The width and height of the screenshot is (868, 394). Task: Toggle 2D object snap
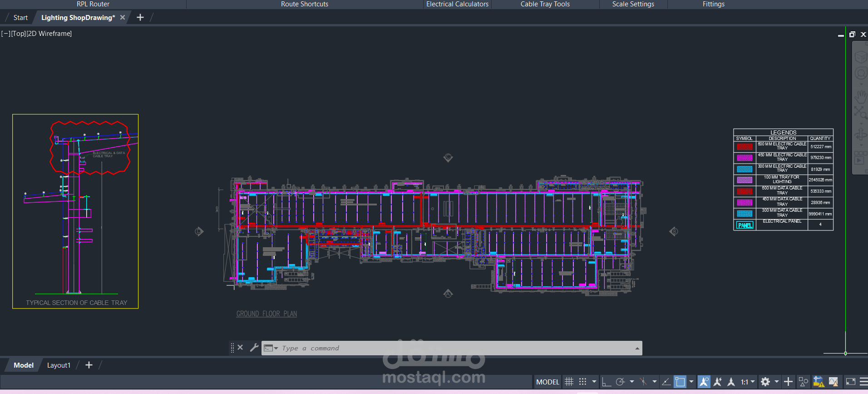point(680,382)
